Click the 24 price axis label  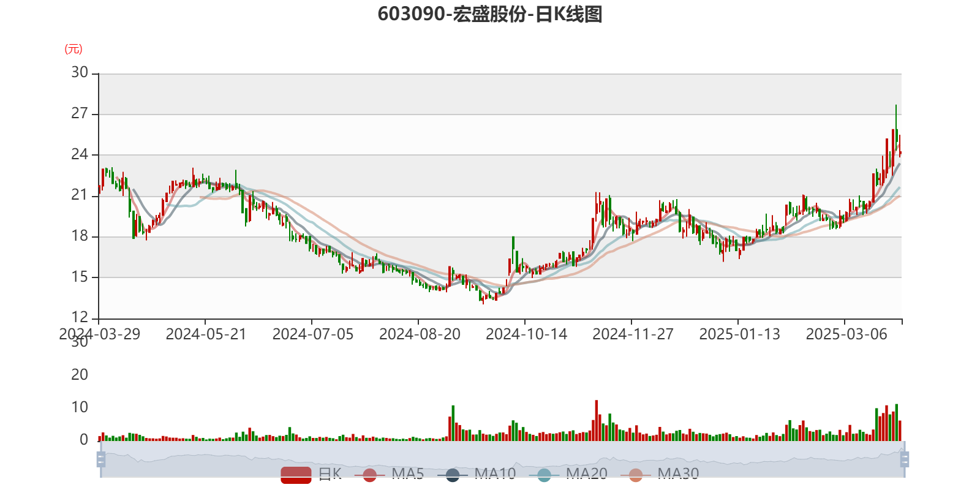coord(80,154)
